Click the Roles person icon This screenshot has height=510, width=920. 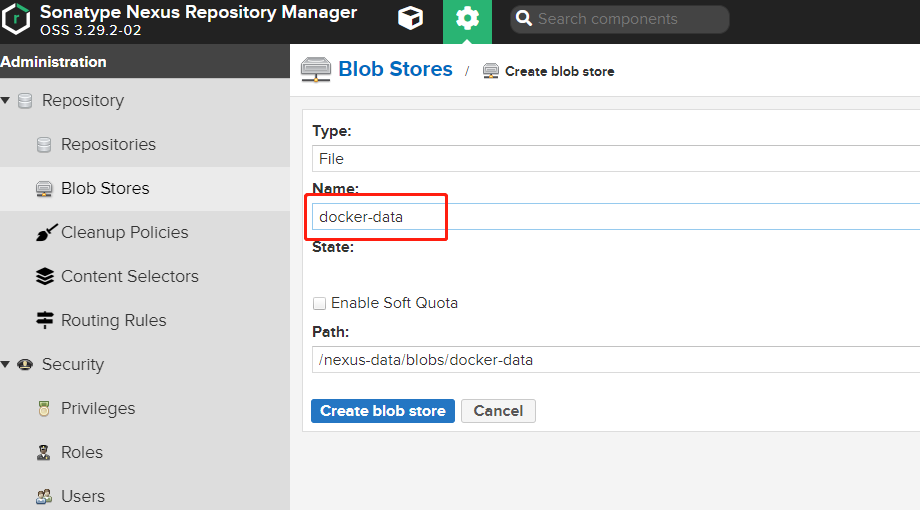(x=43, y=452)
